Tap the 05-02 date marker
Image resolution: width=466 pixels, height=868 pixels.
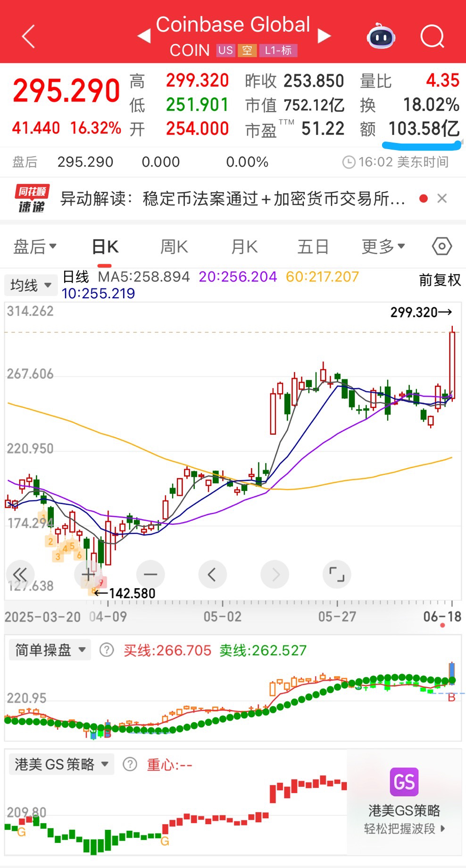[x=222, y=616]
